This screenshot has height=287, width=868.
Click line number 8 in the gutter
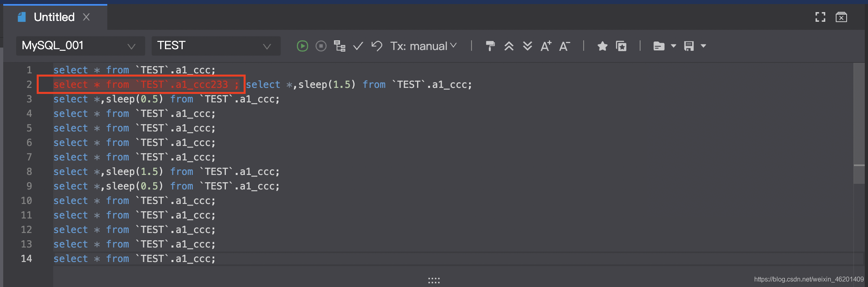tap(29, 172)
